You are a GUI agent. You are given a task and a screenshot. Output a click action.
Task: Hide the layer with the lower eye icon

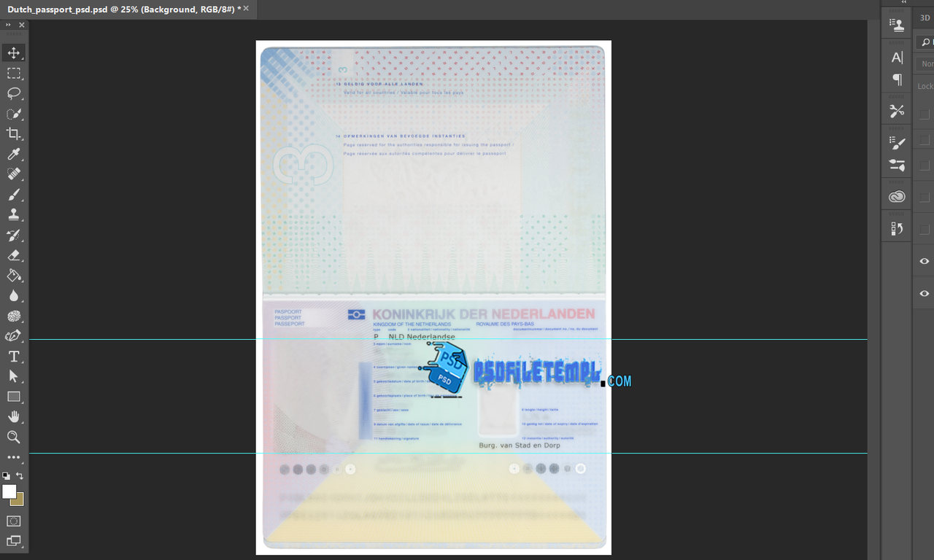click(925, 293)
